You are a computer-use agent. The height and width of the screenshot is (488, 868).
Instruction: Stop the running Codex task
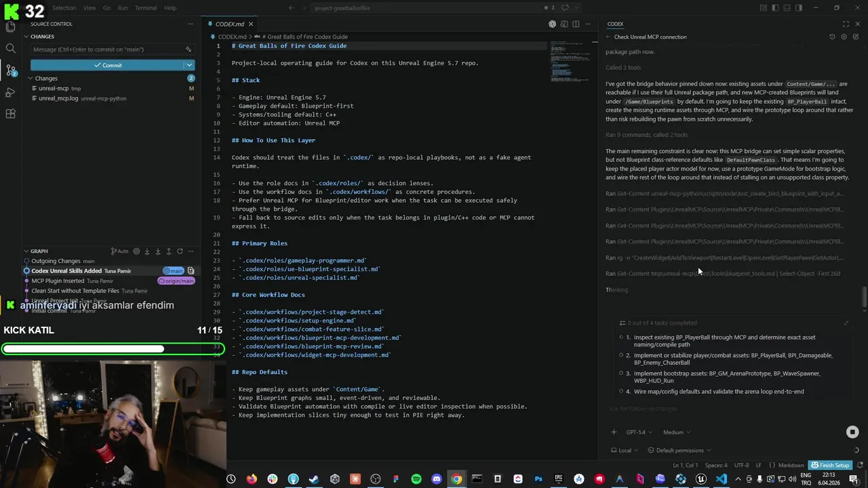coord(852,432)
